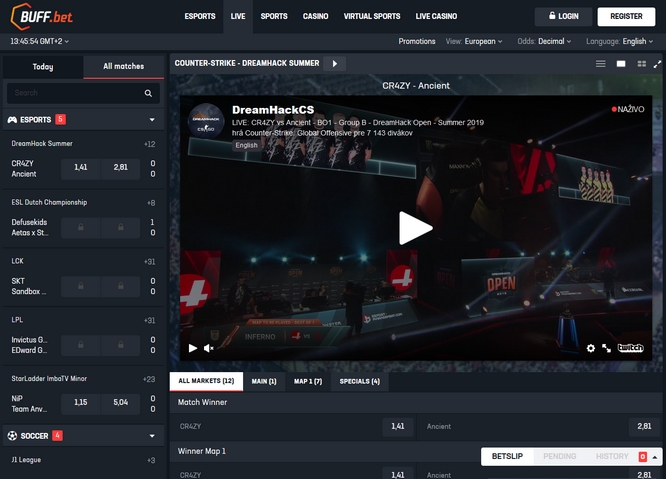Open Live Casino in top navigation

pos(436,16)
